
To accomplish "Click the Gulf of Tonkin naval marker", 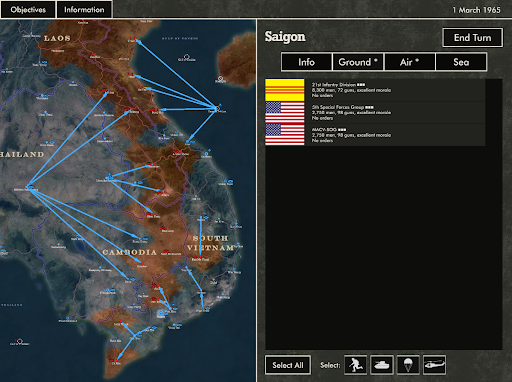I will click(187, 57).
